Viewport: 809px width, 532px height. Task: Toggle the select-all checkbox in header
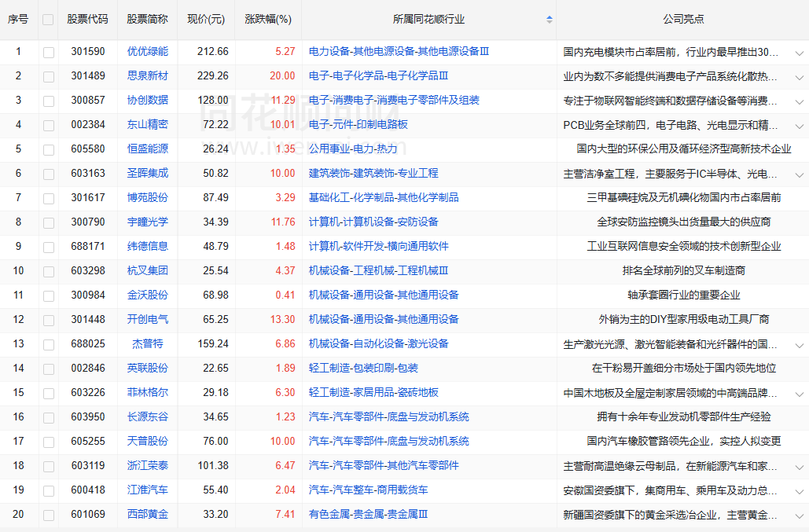49,20
